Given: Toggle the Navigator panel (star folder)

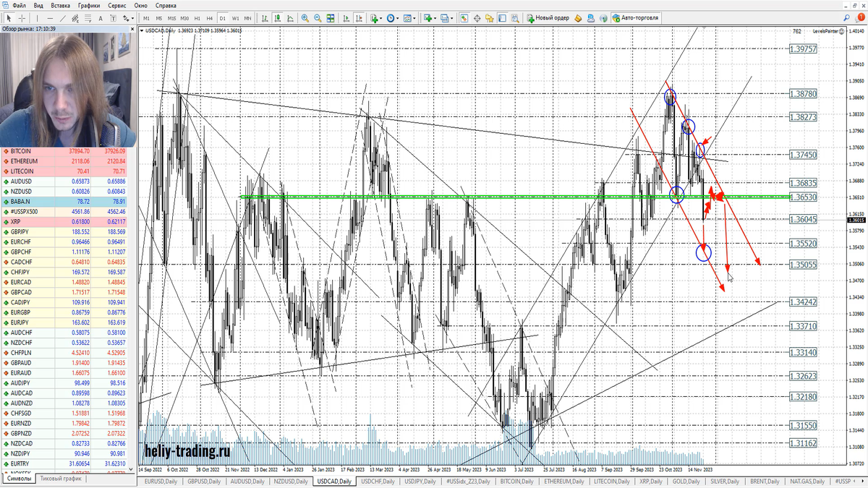Looking at the screenshot, I should 489,17.
